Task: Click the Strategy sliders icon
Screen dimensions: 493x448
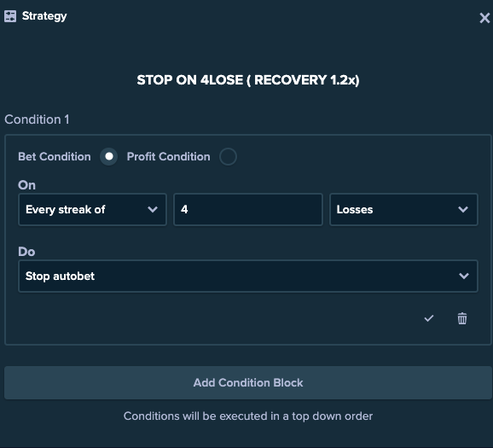Action: (x=10, y=16)
